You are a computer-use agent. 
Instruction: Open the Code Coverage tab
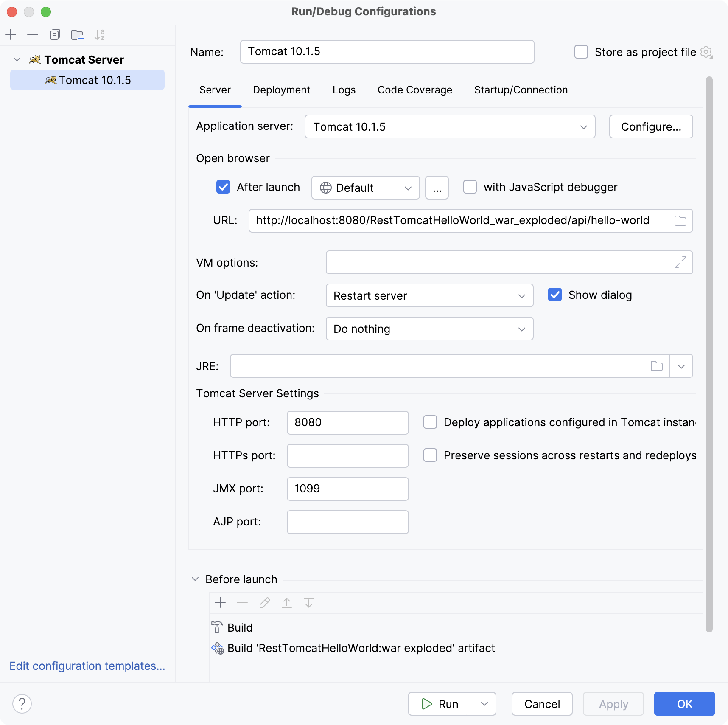414,90
